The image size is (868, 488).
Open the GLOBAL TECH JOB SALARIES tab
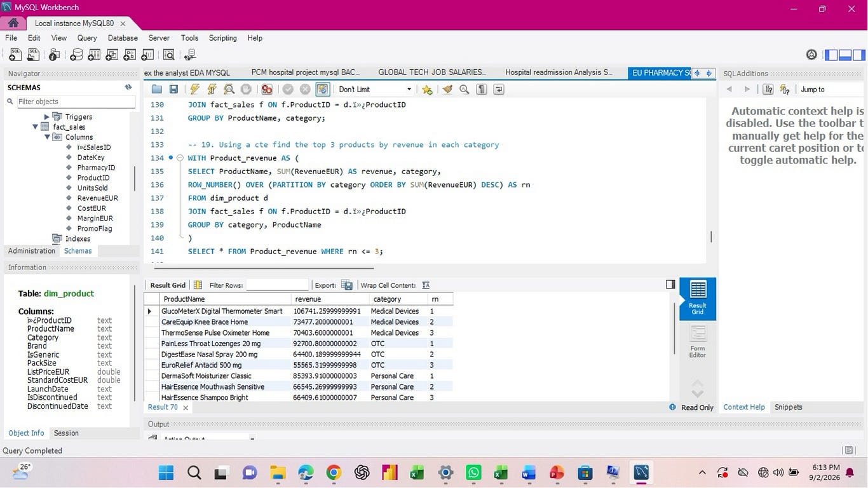(432, 72)
